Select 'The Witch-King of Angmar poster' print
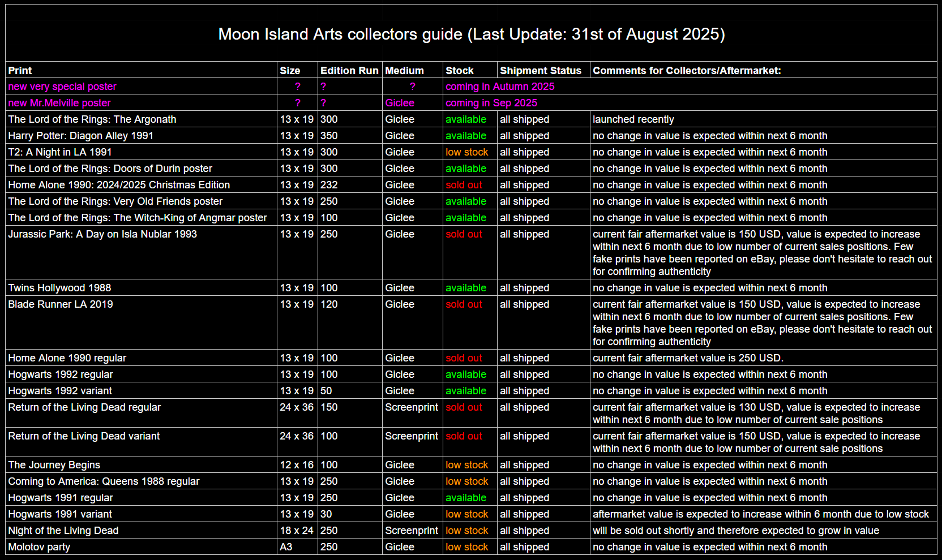This screenshot has height=560, width=942. pos(138,218)
